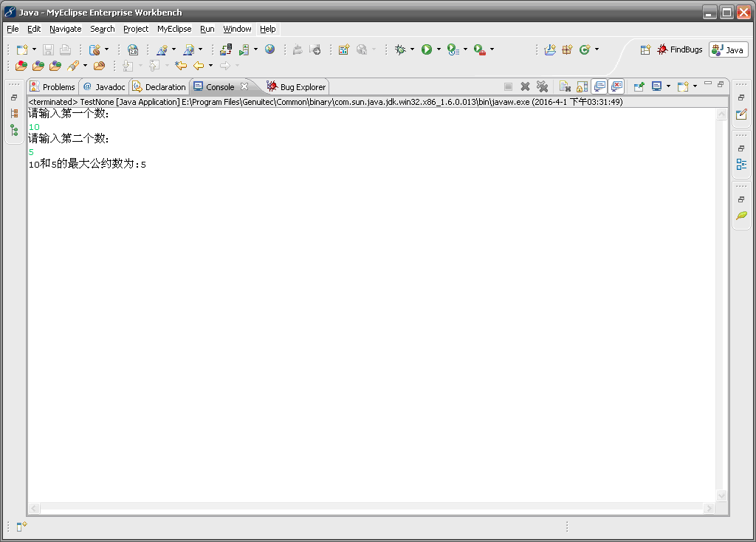This screenshot has width=756, height=542.
Task: Switch to the Declaration tab
Action: click(x=159, y=87)
